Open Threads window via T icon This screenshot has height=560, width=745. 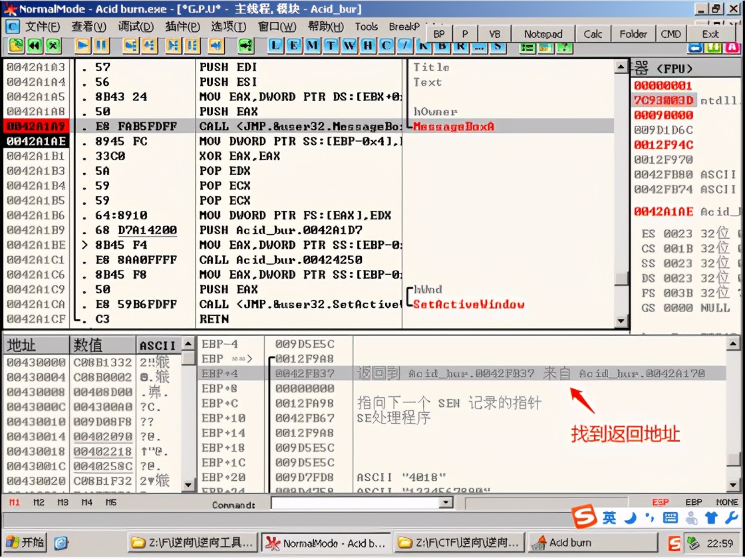pos(331,46)
